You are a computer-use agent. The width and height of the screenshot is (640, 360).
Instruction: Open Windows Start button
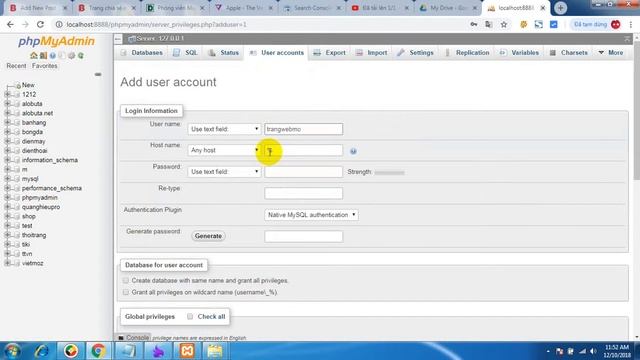click(13, 351)
